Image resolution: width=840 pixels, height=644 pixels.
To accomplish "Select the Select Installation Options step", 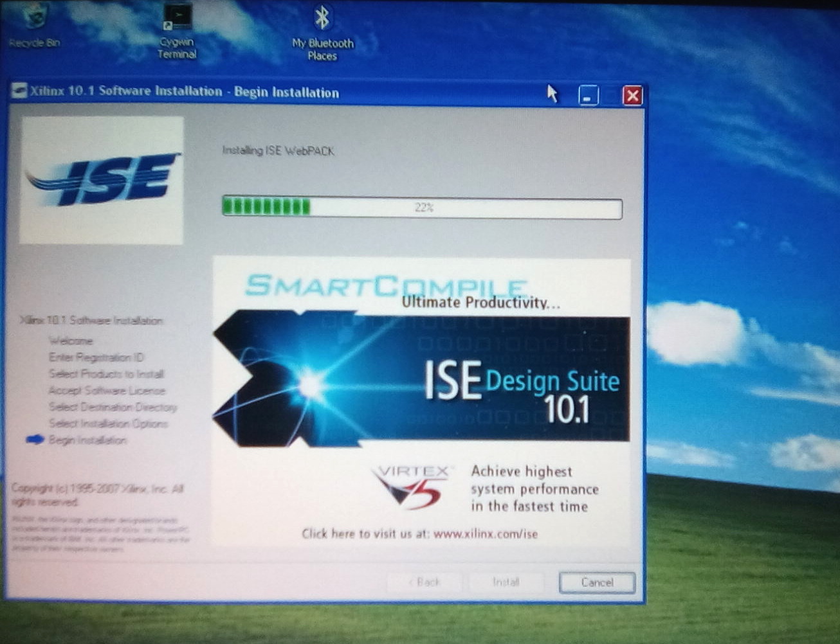I will pyautogui.click(x=108, y=424).
